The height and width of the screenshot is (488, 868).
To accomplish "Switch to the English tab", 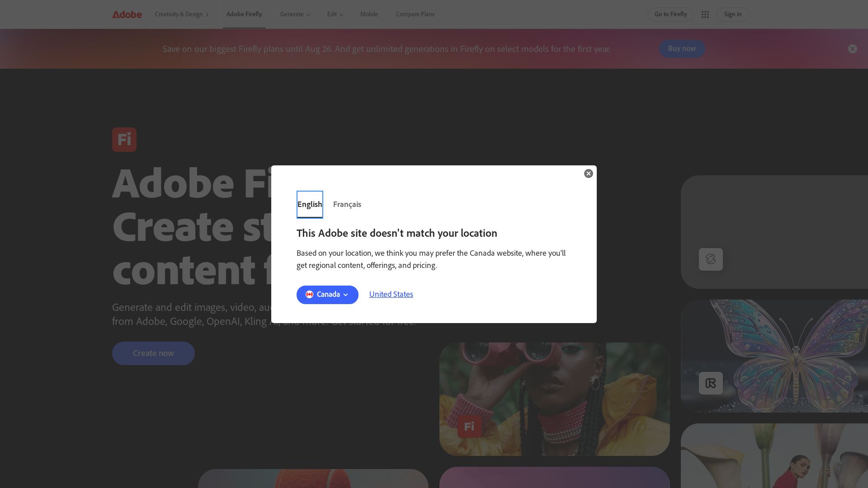I will [x=310, y=204].
